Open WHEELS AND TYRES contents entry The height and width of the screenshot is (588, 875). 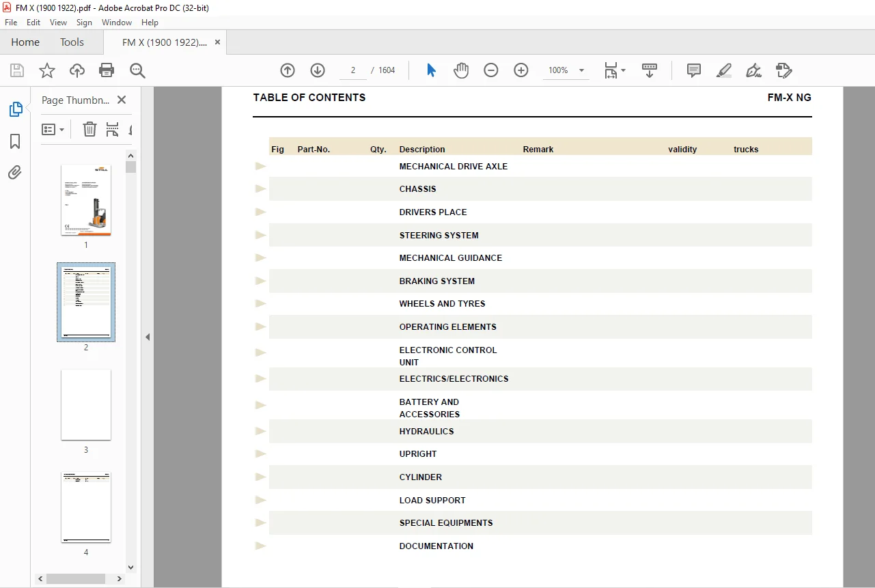[x=443, y=304]
